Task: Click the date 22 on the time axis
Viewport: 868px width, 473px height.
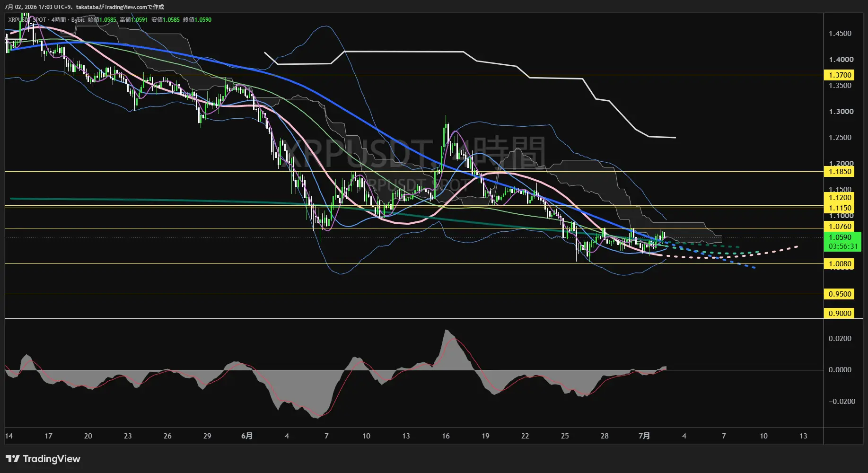Action: (525, 436)
